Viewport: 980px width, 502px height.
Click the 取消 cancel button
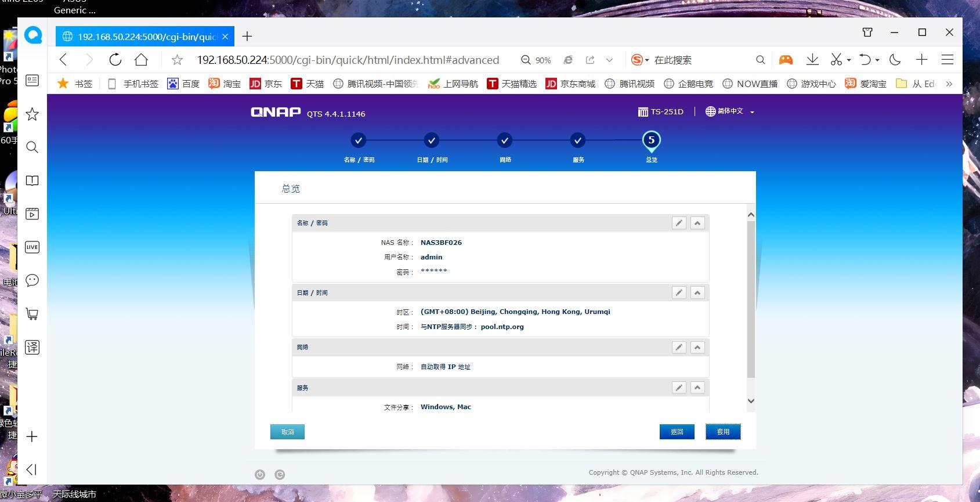tap(287, 432)
